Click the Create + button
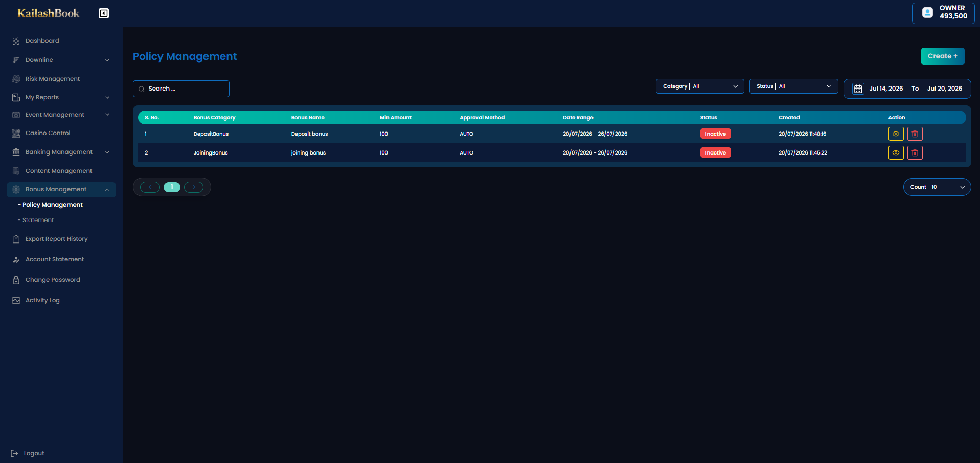 [943, 56]
